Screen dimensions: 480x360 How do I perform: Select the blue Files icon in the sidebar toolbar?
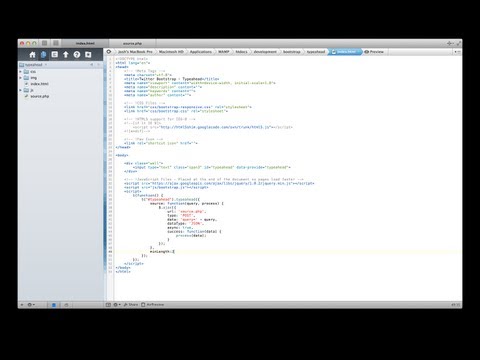coord(43,55)
